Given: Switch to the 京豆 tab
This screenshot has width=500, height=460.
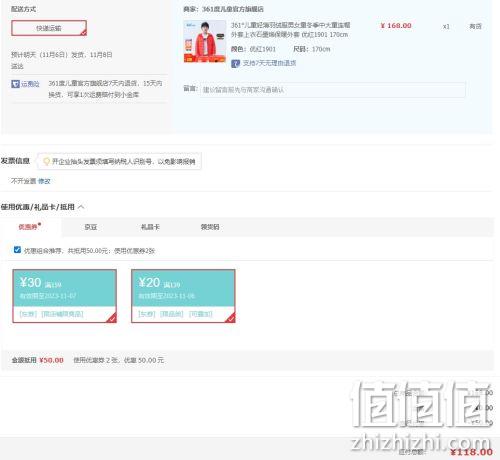Looking at the screenshot, I should [91, 227].
